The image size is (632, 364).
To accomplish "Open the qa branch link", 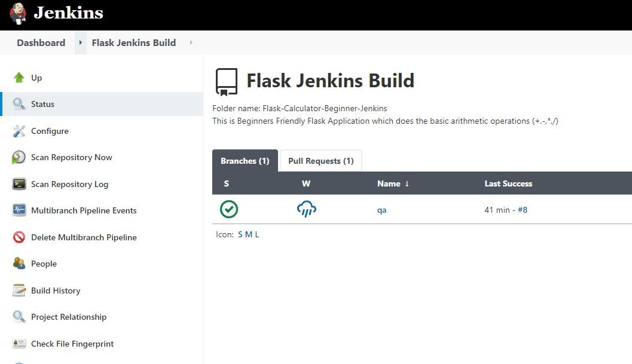I will pos(381,210).
